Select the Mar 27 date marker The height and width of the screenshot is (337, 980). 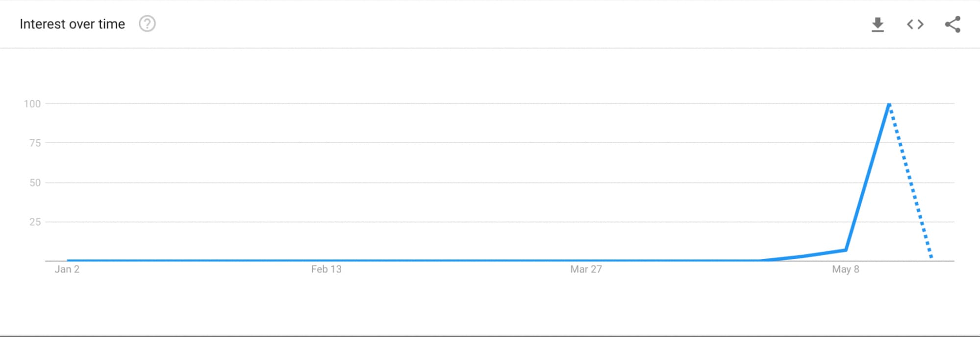[586, 269]
